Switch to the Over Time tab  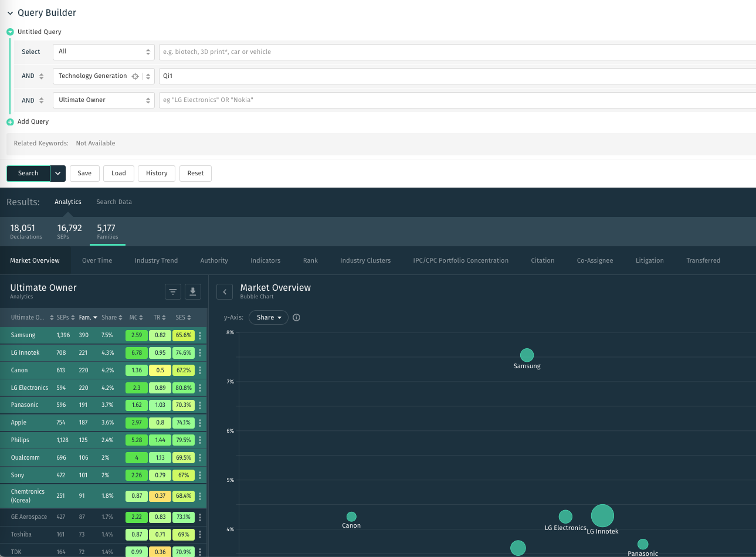tap(97, 260)
